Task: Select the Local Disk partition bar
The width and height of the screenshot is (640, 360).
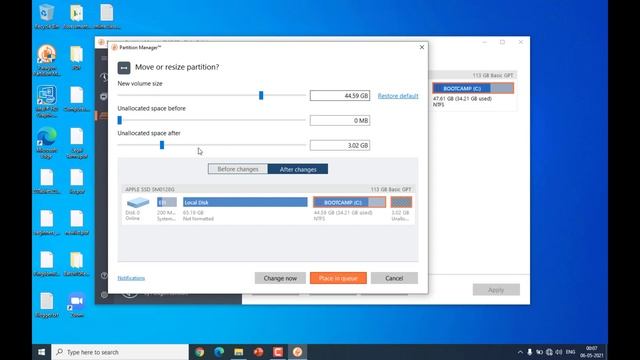Action: pos(245,202)
